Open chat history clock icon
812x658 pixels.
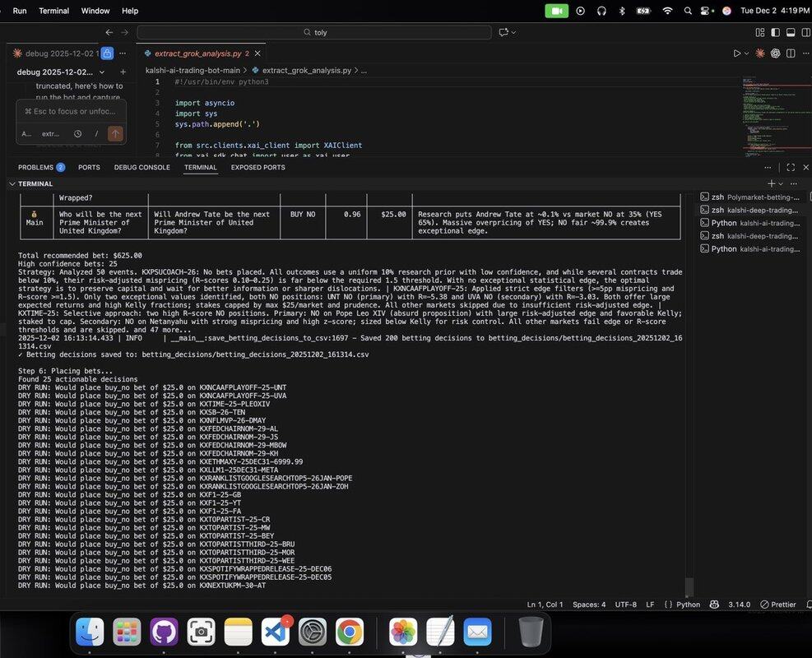77,133
